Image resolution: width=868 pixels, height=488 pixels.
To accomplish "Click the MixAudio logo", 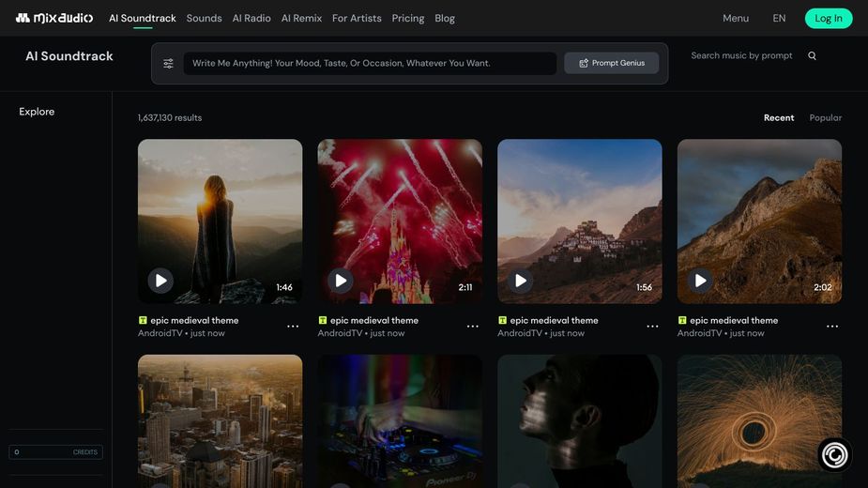I will tap(53, 18).
